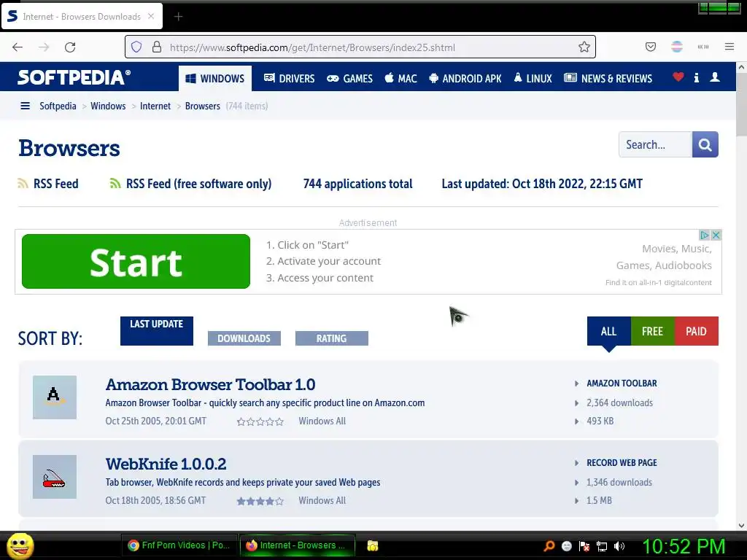
Task: Click the padlock site security icon
Action: [x=157, y=47]
